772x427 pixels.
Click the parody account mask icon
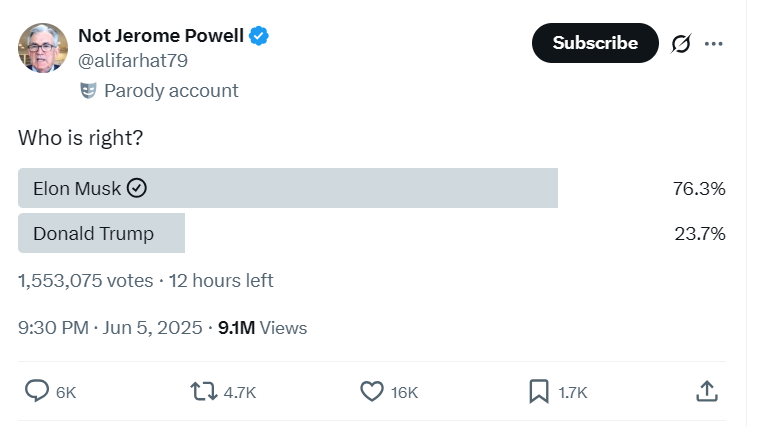click(88, 91)
